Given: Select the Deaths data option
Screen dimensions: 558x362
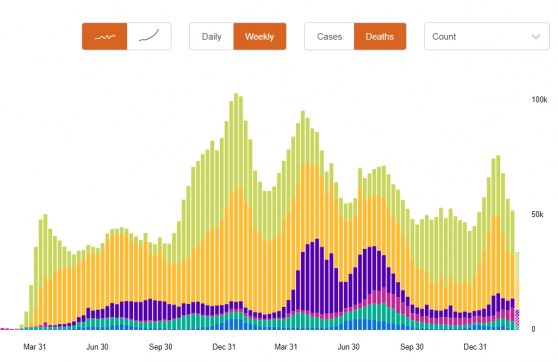Looking at the screenshot, I should (x=380, y=37).
